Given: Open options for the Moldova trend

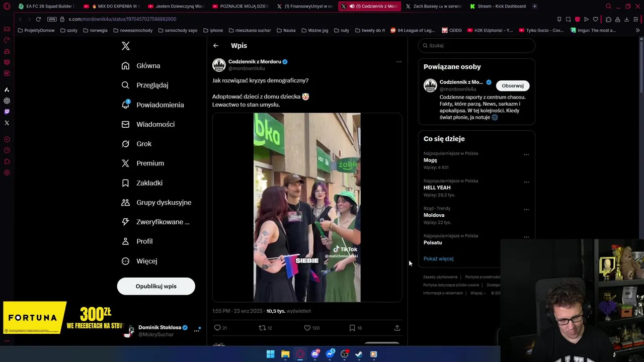Looking at the screenshot, I should pyautogui.click(x=526, y=209).
